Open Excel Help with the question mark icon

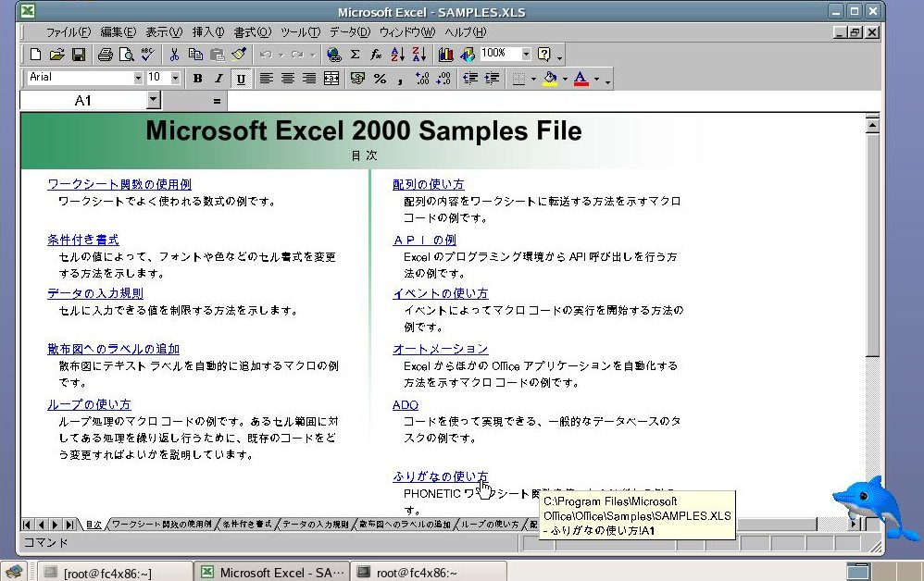point(543,55)
